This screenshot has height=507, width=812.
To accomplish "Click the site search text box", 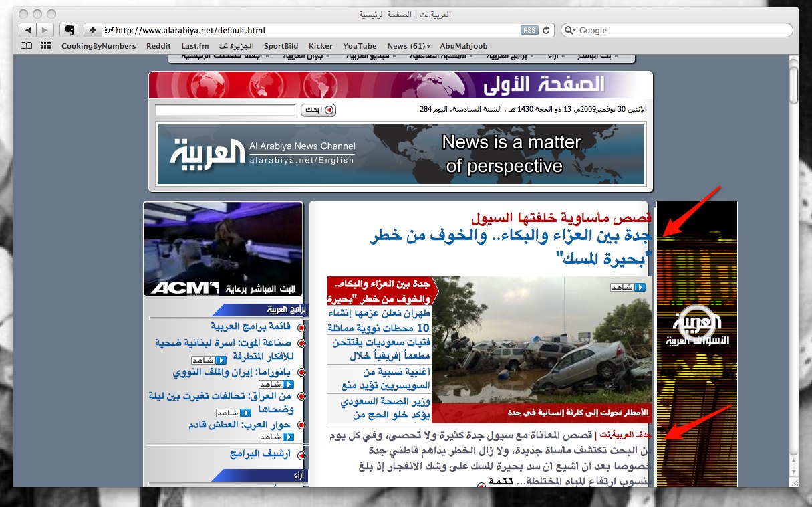I will coord(225,110).
